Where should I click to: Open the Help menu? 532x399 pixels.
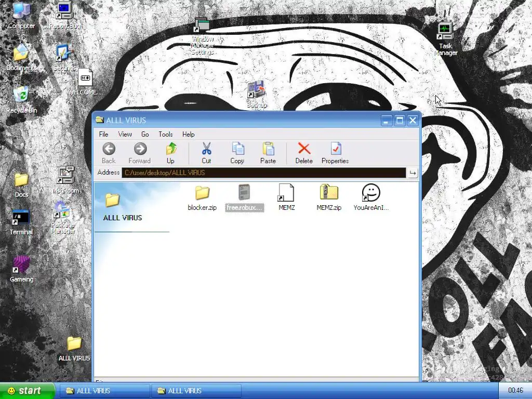tap(188, 135)
